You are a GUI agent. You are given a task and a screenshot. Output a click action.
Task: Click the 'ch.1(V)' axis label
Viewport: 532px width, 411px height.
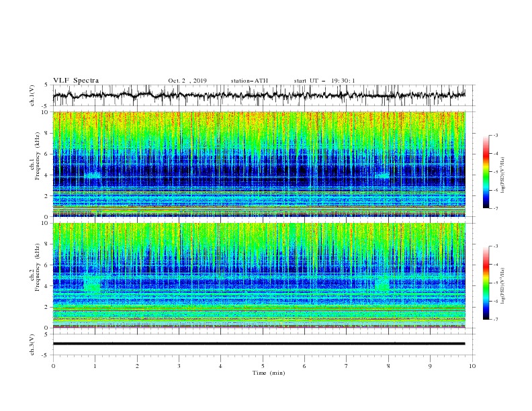coord(32,95)
